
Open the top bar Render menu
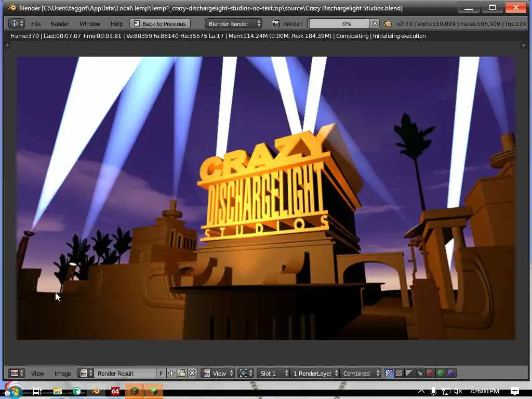click(x=60, y=24)
